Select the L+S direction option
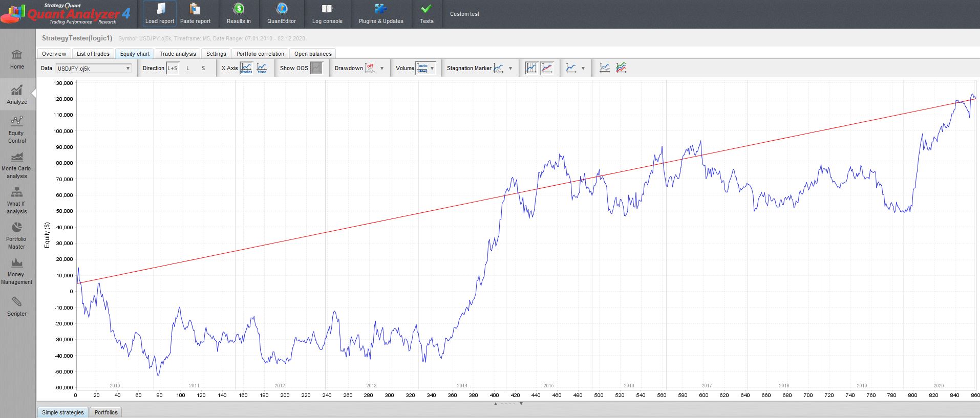The width and height of the screenshot is (980, 418). [173, 68]
